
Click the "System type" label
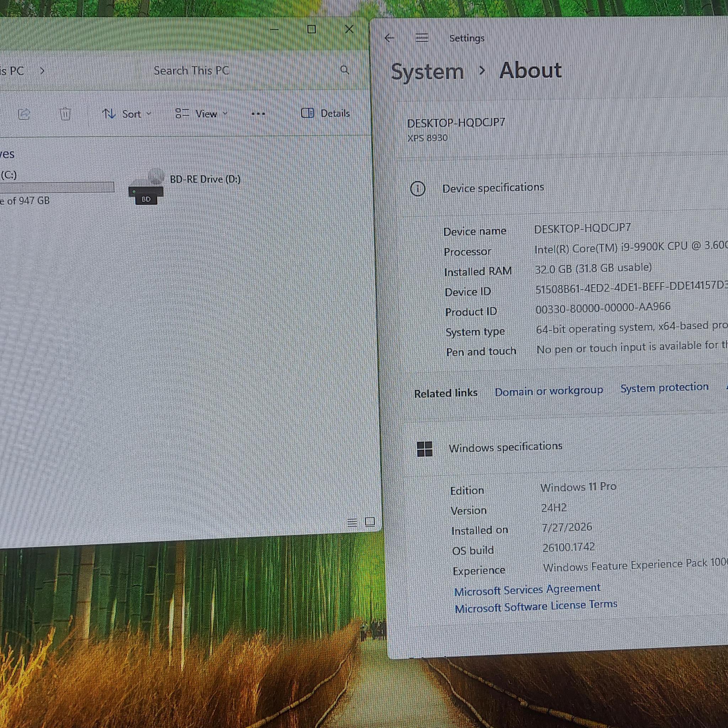point(475,332)
